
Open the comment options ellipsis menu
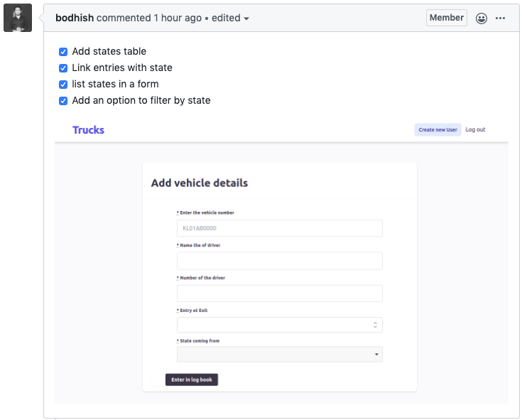501,18
